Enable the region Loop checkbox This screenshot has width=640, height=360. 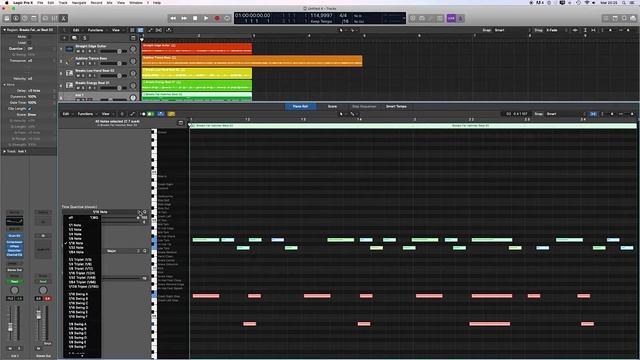pos(29,42)
